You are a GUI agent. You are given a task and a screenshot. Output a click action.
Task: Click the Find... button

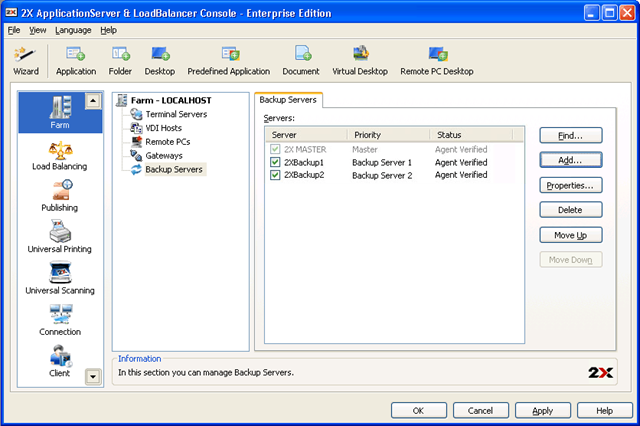[x=571, y=136]
